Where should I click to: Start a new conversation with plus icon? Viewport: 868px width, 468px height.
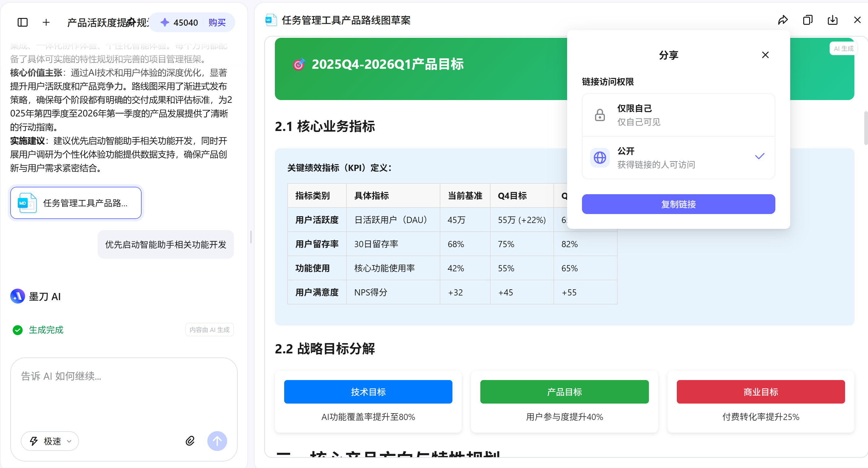(46, 22)
